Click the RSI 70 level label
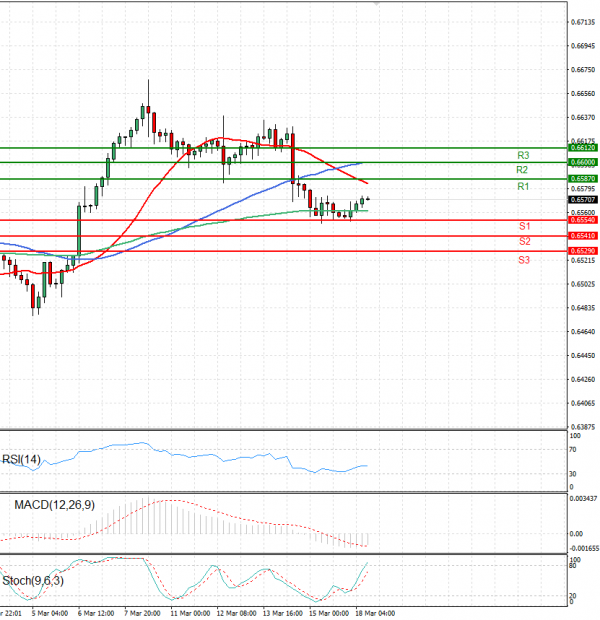Viewport: 600px width, 620px height. pos(573,450)
